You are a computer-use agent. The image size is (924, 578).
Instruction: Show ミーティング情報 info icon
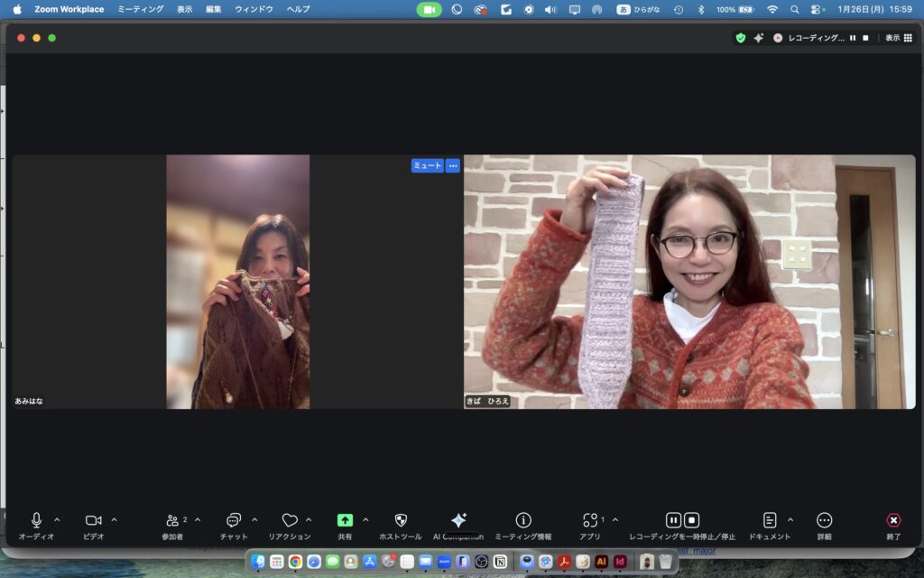[x=523, y=520]
